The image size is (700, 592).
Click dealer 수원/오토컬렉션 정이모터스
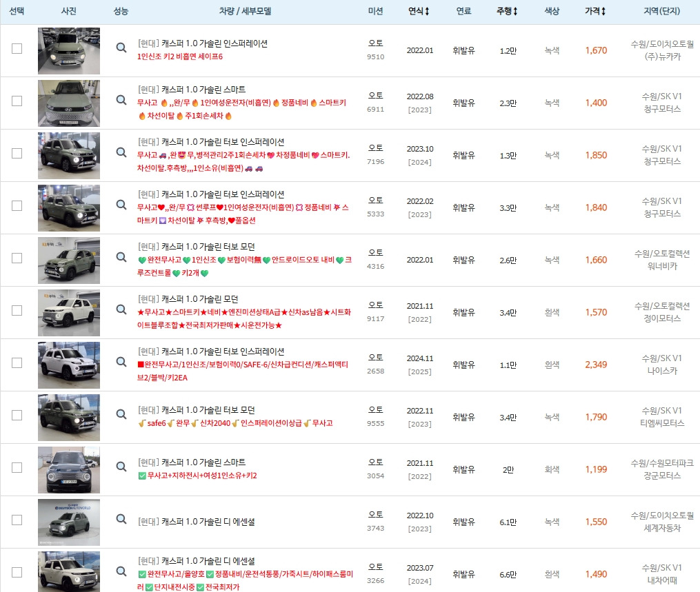click(662, 312)
